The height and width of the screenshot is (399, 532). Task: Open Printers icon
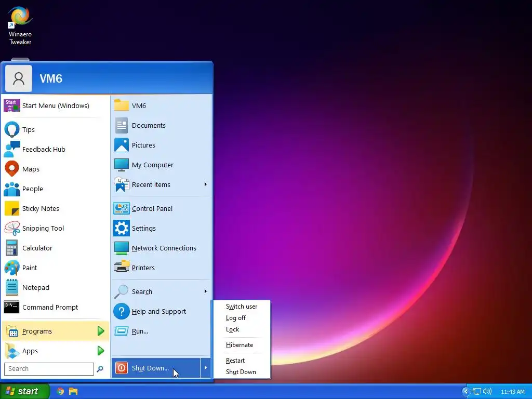(x=122, y=267)
